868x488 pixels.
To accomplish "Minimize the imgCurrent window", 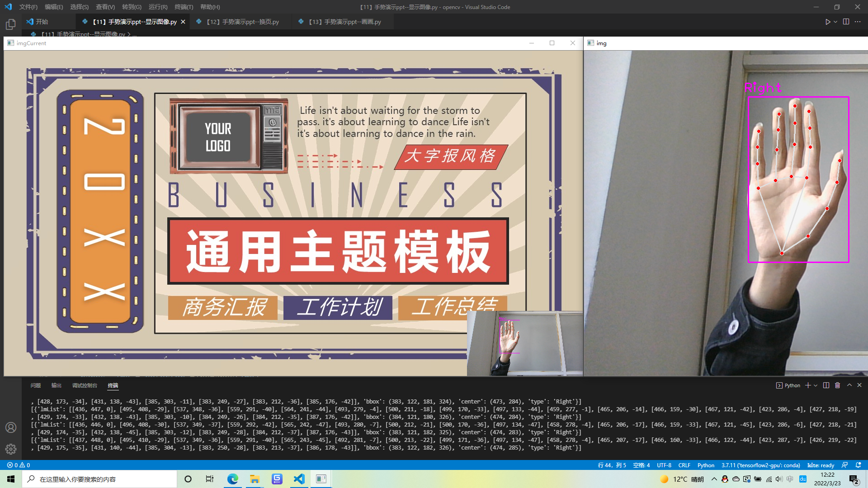I will pos(532,43).
